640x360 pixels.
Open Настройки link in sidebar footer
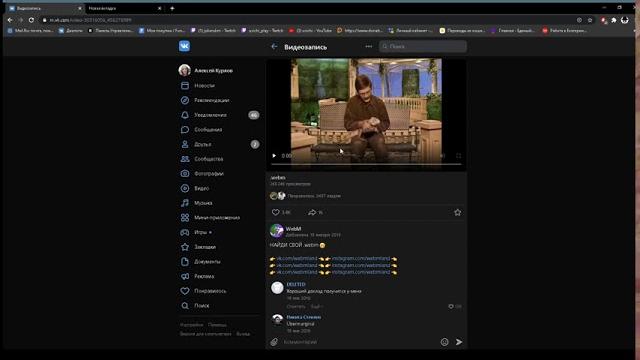pyautogui.click(x=191, y=325)
